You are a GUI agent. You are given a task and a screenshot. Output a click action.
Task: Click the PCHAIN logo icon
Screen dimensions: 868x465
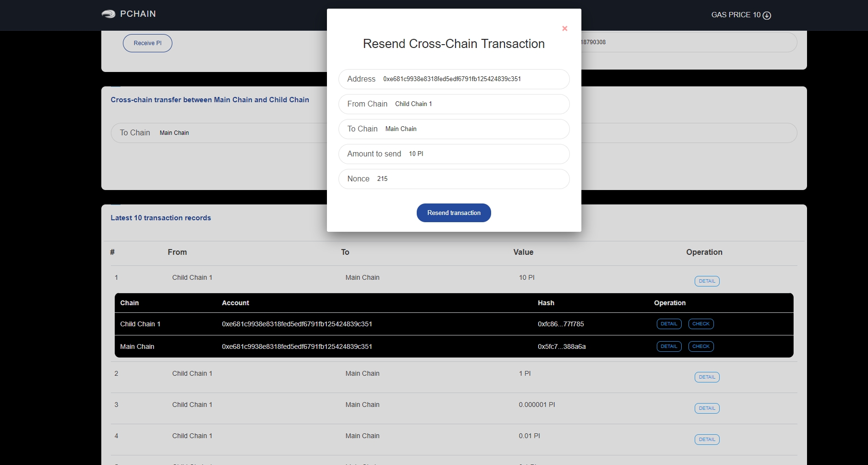tap(108, 14)
